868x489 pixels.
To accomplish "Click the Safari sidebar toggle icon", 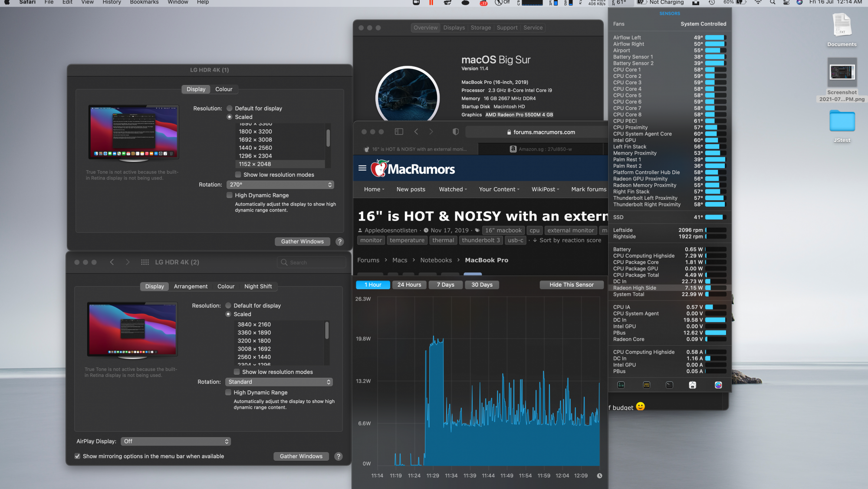I will point(399,132).
